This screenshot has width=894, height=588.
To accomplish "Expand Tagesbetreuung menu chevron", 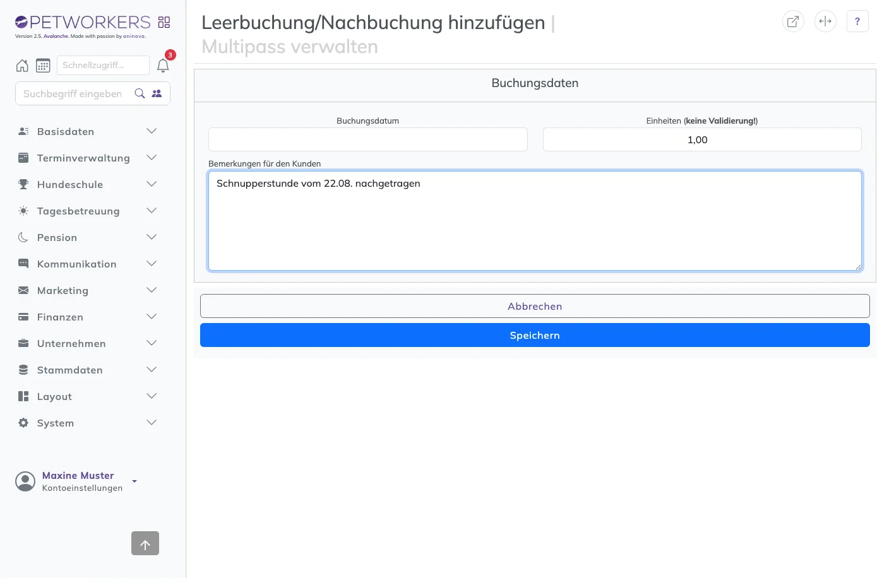I will pyautogui.click(x=152, y=211).
